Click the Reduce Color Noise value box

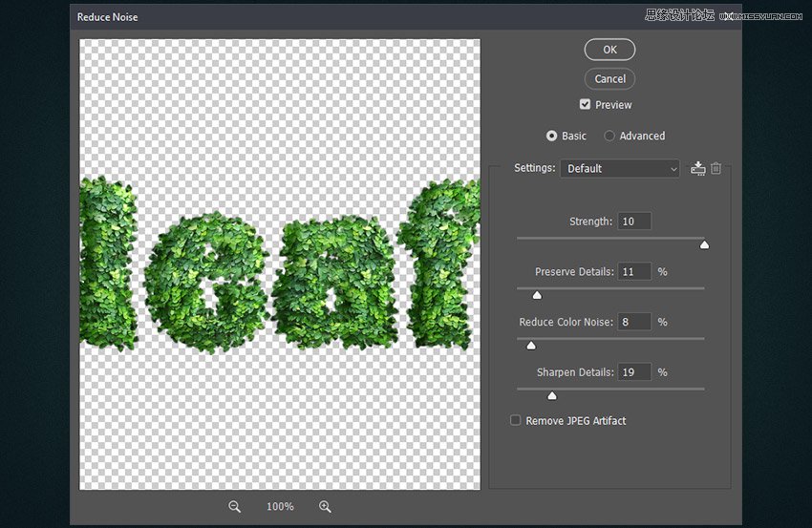pos(634,322)
